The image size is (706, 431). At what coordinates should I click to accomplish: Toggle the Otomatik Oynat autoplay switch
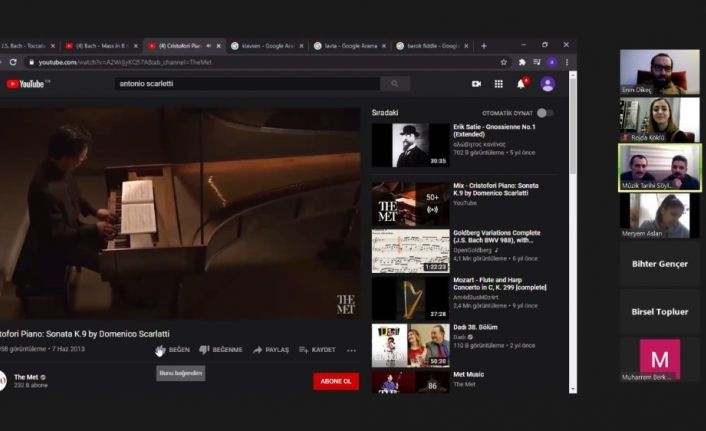545,113
